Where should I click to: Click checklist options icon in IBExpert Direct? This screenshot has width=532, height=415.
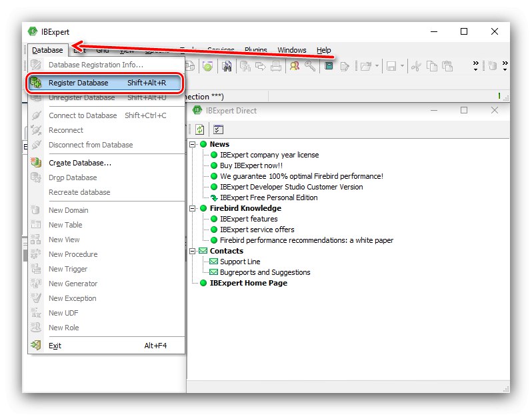218,129
